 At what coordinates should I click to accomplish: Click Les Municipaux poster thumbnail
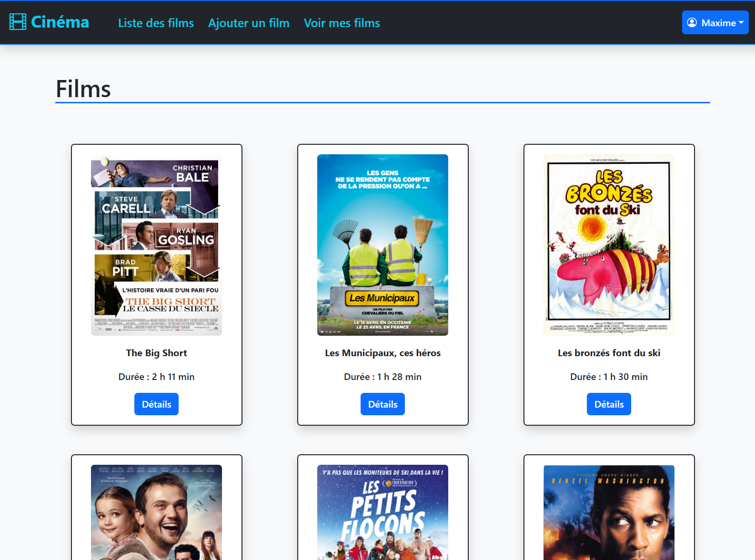pyautogui.click(x=383, y=245)
